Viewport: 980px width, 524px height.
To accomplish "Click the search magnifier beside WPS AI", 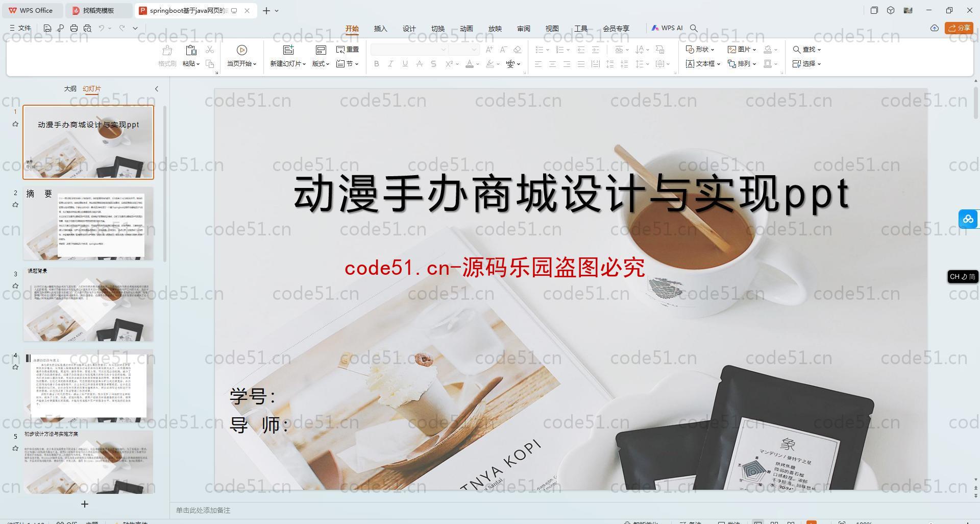I will tap(694, 28).
